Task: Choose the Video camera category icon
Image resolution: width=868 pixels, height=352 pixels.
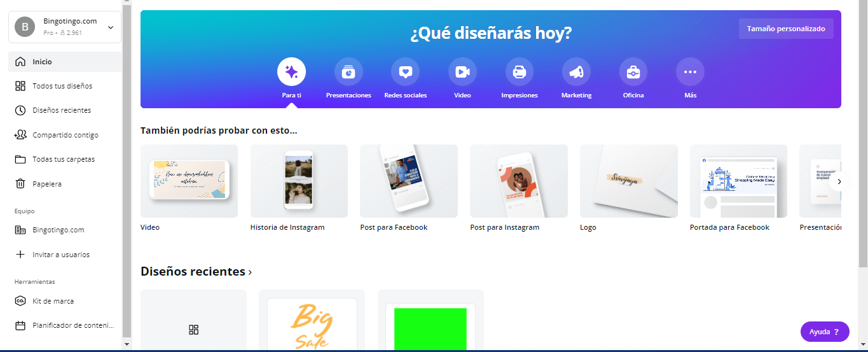Action: click(462, 72)
